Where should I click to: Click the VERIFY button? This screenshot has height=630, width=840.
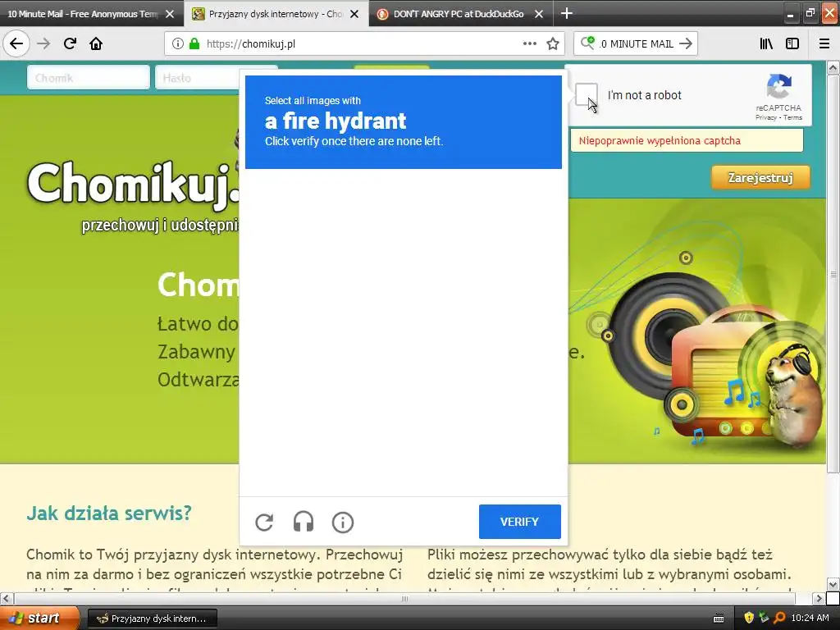coord(519,522)
